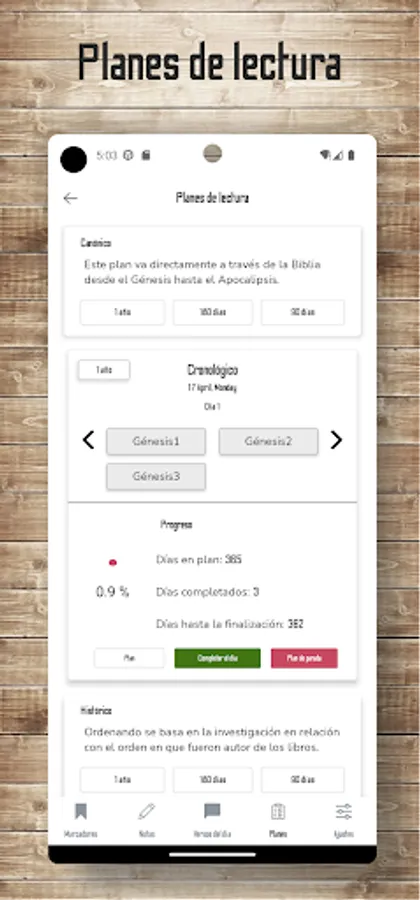This screenshot has height=900, width=420.
Task: Open the Génesis1 reading
Action: pos(156,441)
